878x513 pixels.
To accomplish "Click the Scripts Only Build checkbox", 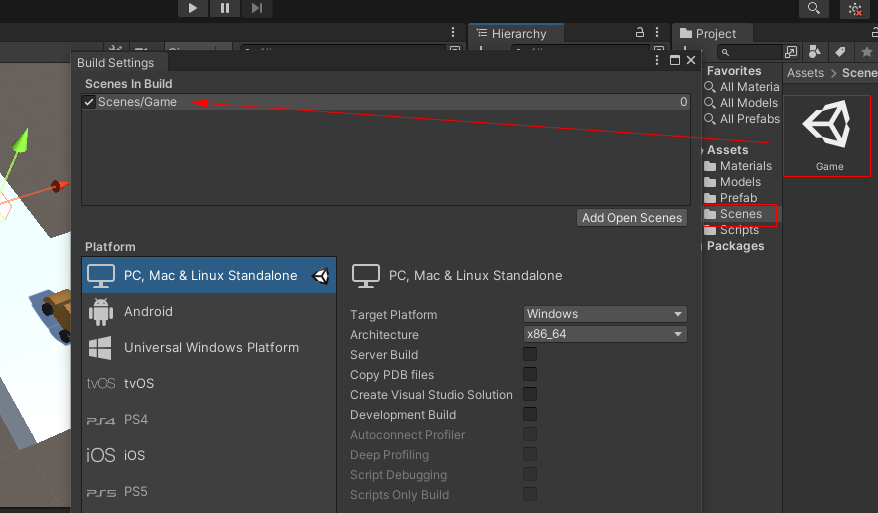I will tap(530, 495).
